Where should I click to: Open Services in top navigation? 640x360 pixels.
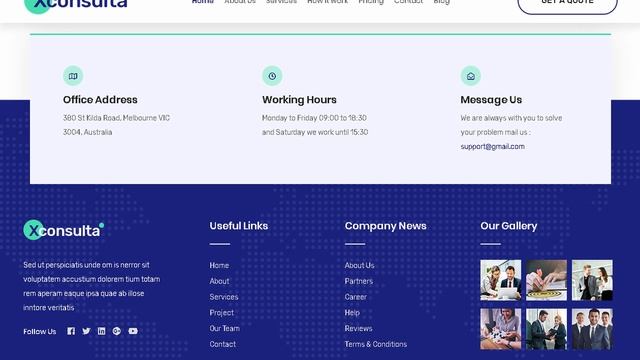[281, 2]
